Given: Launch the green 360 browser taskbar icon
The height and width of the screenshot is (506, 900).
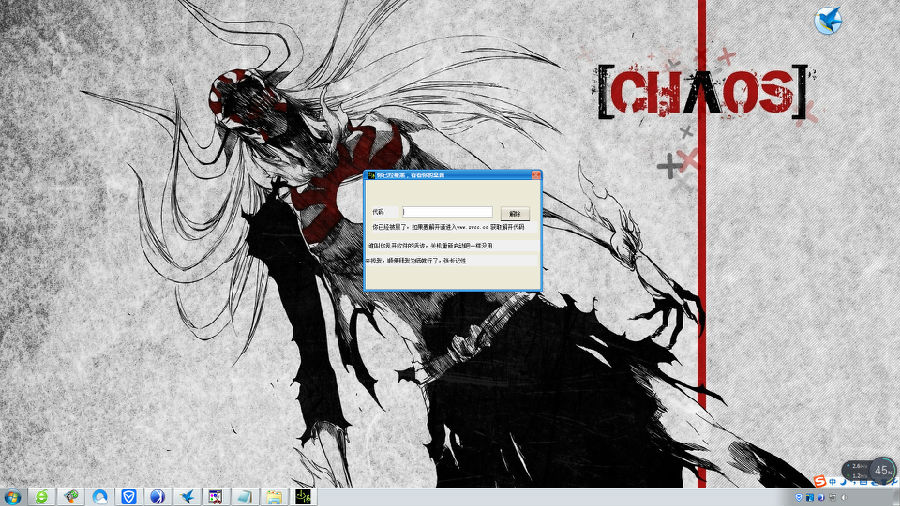Looking at the screenshot, I should [x=42, y=496].
